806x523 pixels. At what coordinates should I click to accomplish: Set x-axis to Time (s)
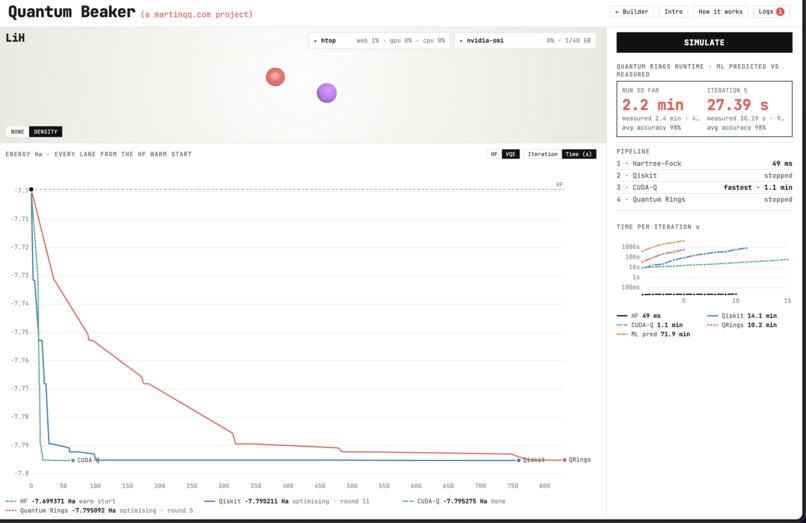[579, 154]
